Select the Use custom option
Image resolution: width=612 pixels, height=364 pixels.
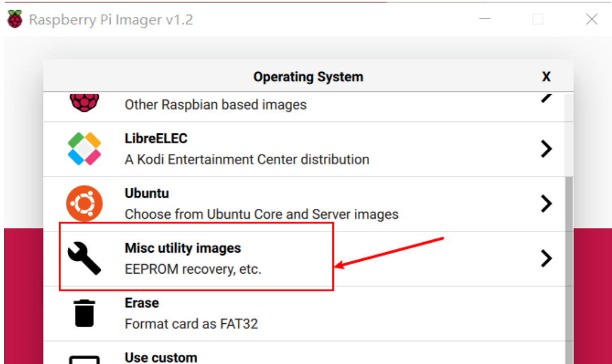161,357
